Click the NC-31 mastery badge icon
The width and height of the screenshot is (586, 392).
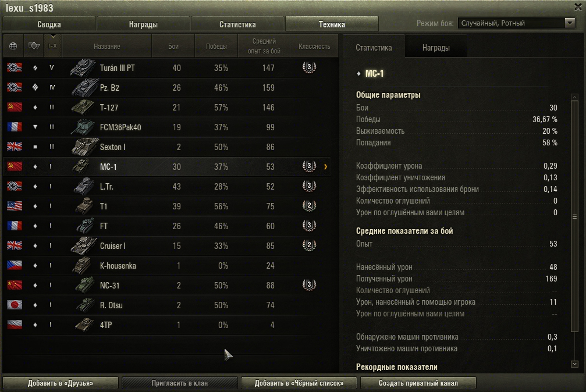click(309, 285)
